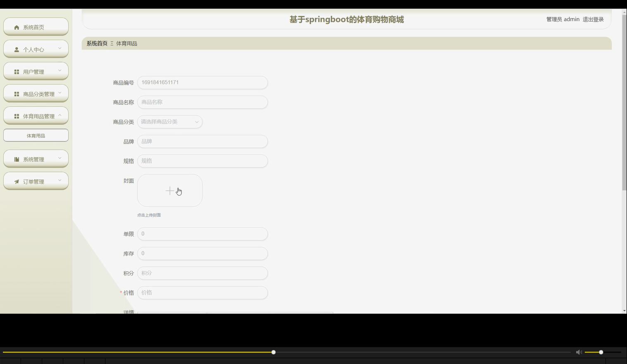Screen dimensions: 627x364
Task: Focus the 品牌 input field
Action: [x=202, y=141]
